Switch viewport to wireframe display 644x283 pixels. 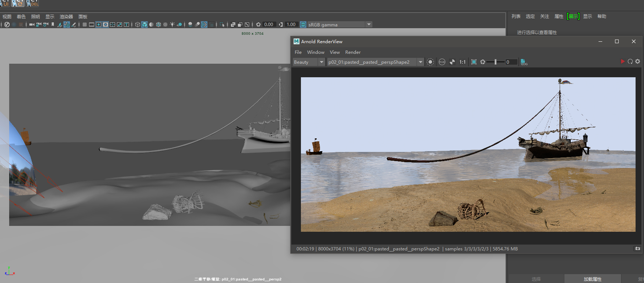coord(137,25)
